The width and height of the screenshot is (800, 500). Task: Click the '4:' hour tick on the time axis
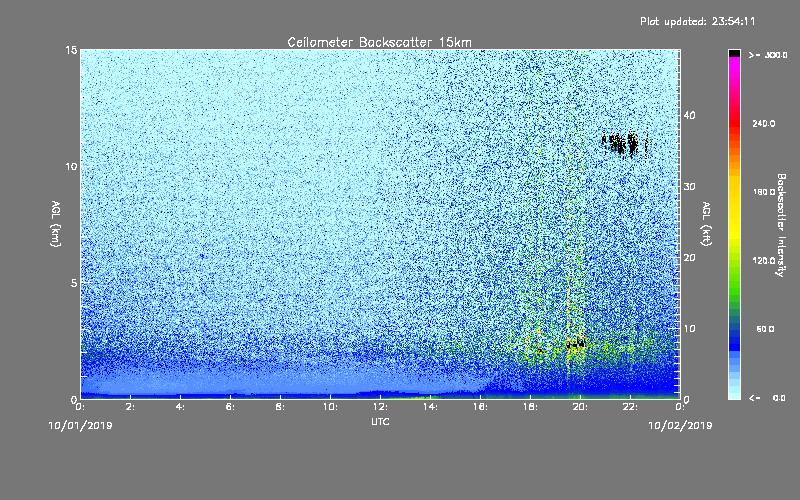point(180,407)
